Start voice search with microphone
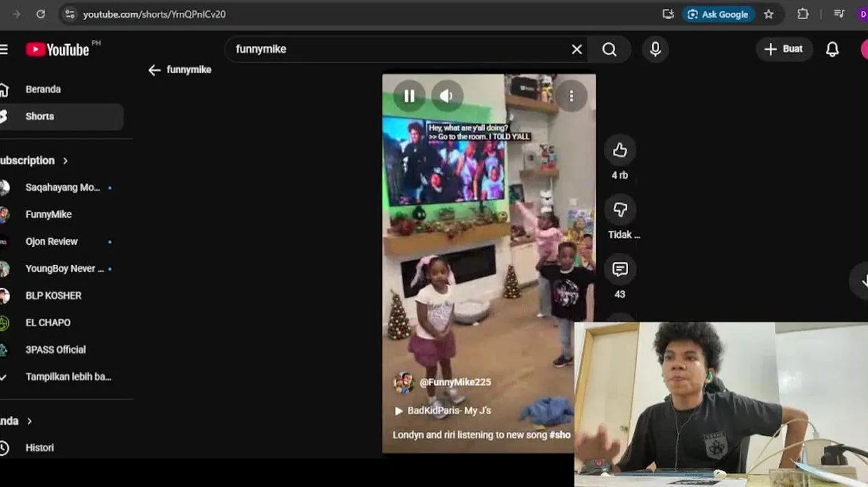This screenshot has width=868, height=487. (x=655, y=49)
